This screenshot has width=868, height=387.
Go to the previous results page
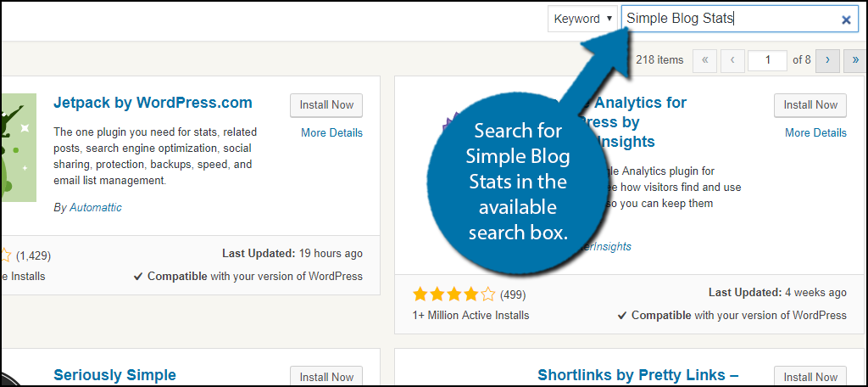pyautogui.click(x=732, y=60)
